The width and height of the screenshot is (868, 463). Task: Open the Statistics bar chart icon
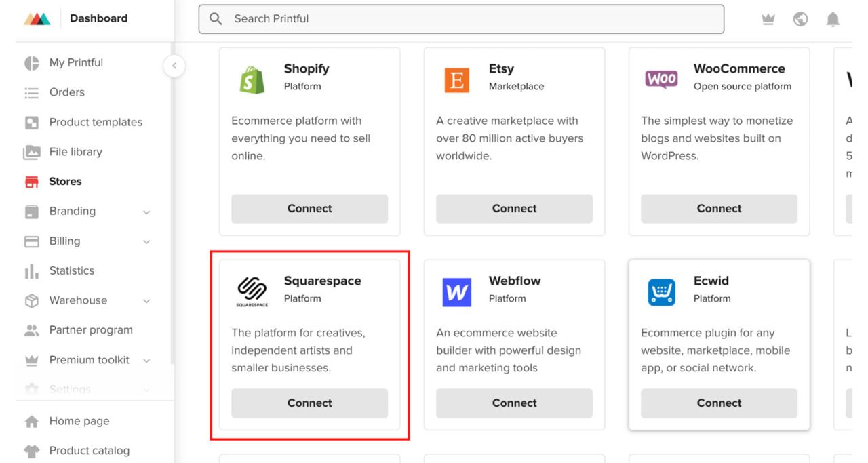[x=32, y=271]
